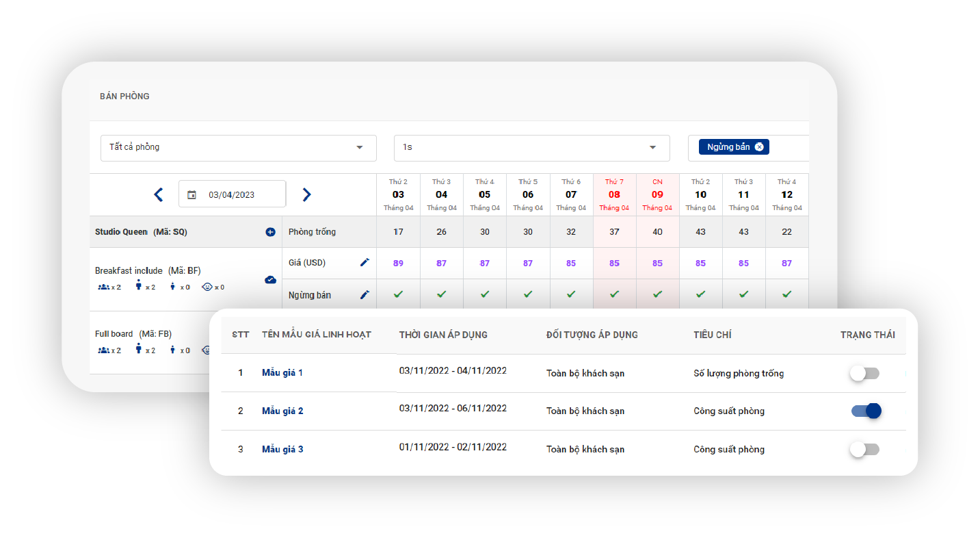Click the calendar icon in date field
Screen dimensions: 980x538
point(192,195)
